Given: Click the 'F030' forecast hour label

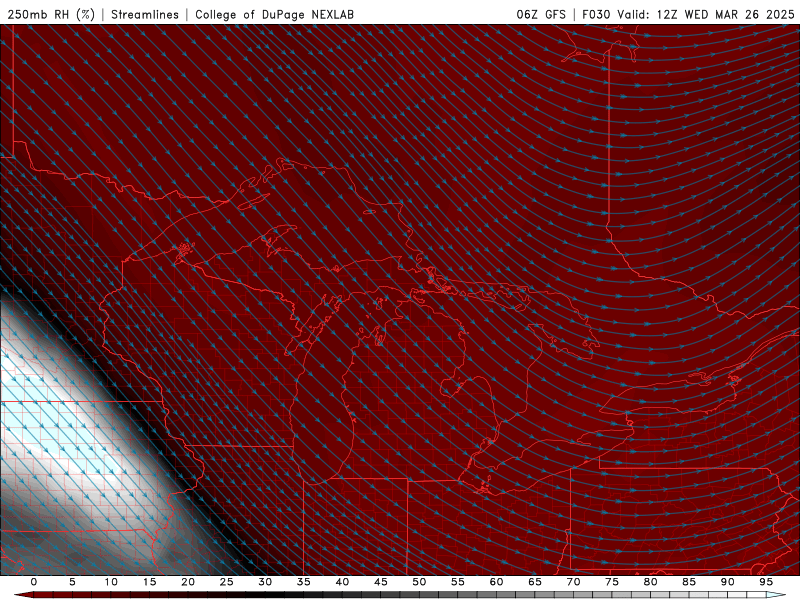Looking at the screenshot, I should point(596,14).
